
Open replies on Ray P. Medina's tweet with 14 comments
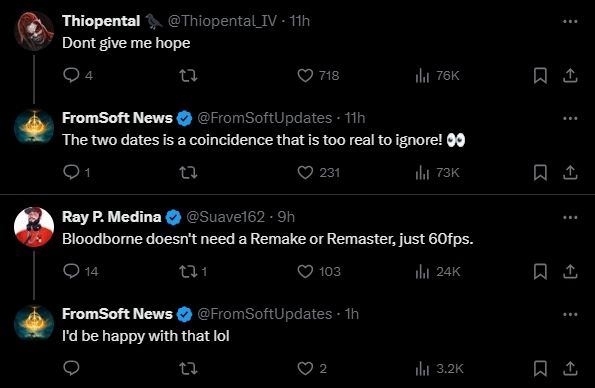[x=80, y=271]
